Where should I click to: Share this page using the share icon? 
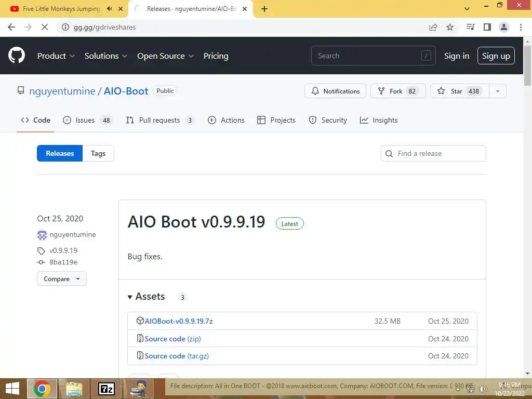tap(433, 27)
